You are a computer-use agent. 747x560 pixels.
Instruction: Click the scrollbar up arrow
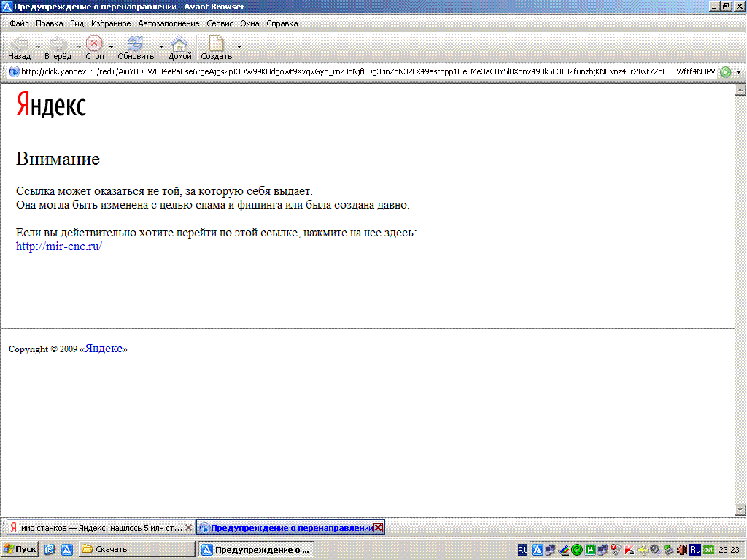(740, 90)
